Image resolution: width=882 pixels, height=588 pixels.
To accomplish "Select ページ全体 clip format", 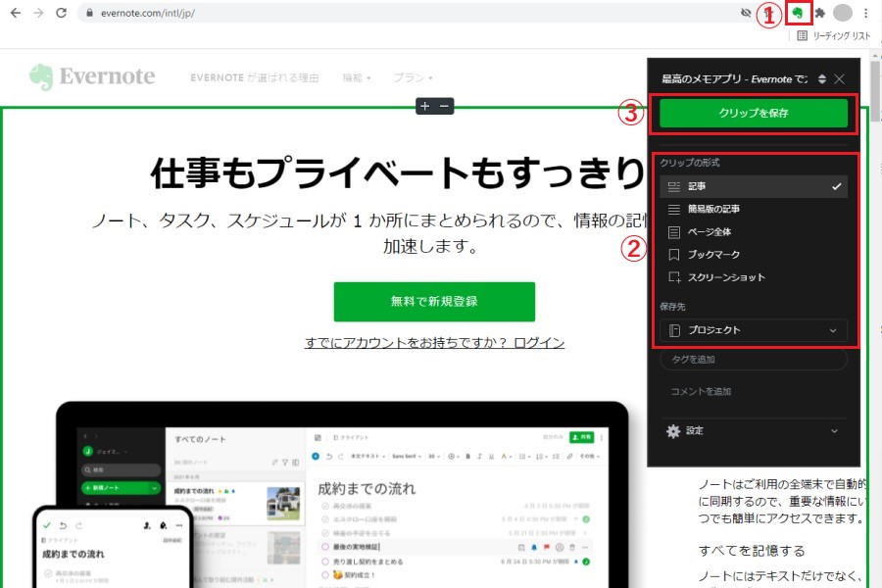I will 754,232.
